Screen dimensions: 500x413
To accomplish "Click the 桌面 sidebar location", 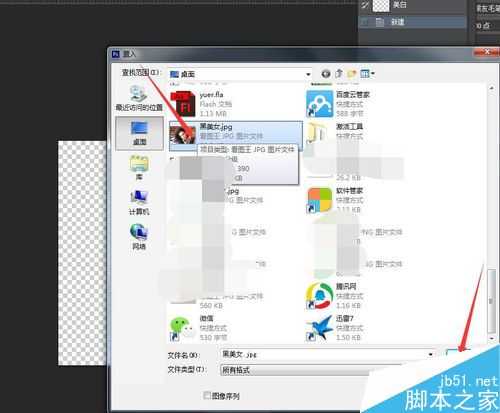I will click(x=139, y=133).
